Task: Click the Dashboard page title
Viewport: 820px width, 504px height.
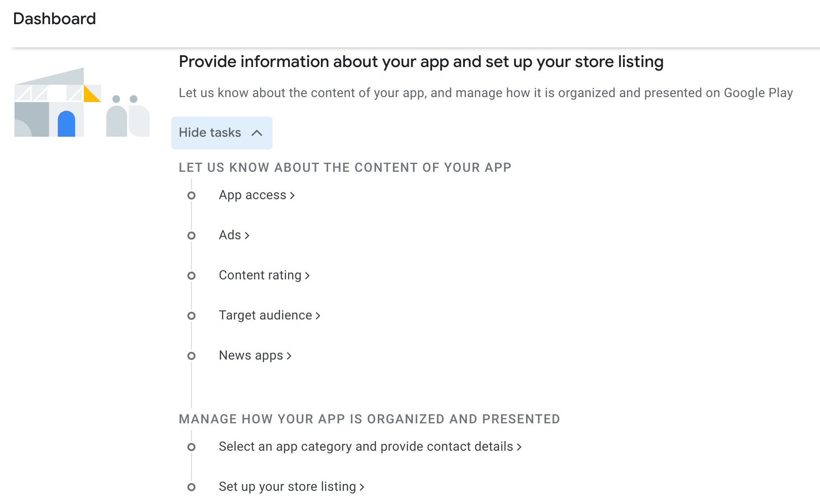Action: [55, 19]
